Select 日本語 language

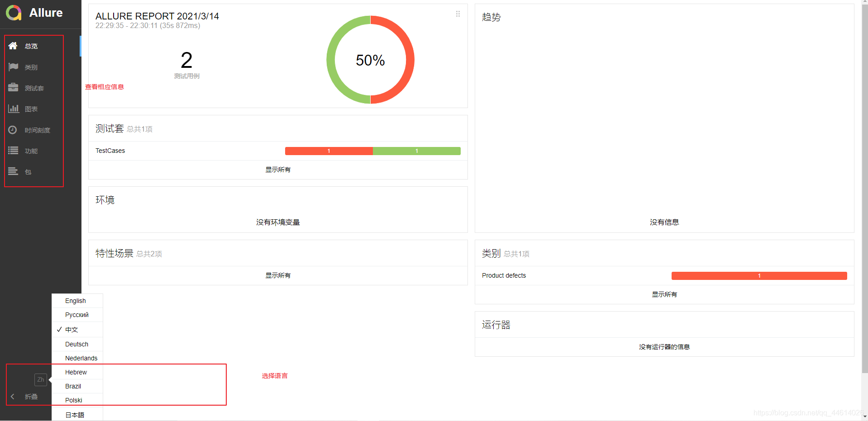(77, 414)
